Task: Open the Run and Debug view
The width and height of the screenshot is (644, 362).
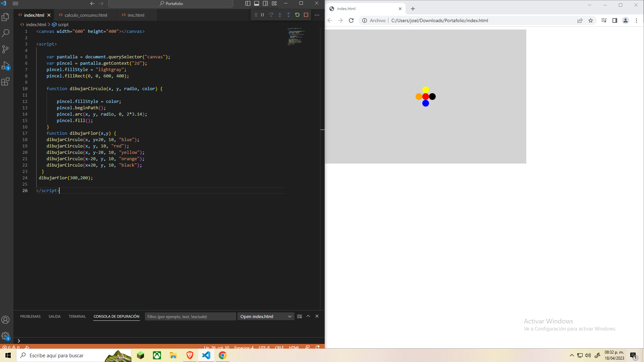Action: pyautogui.click(x=6, y=65)
